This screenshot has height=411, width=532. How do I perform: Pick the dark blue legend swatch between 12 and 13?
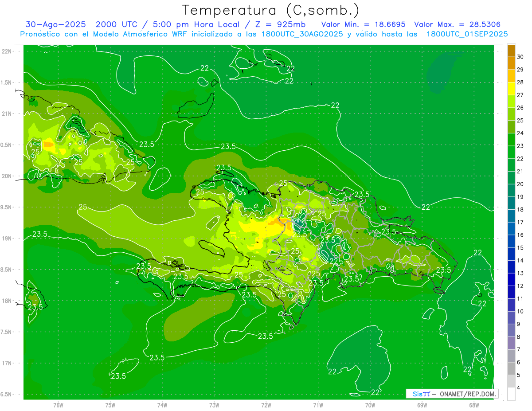[x=511, y=279]
